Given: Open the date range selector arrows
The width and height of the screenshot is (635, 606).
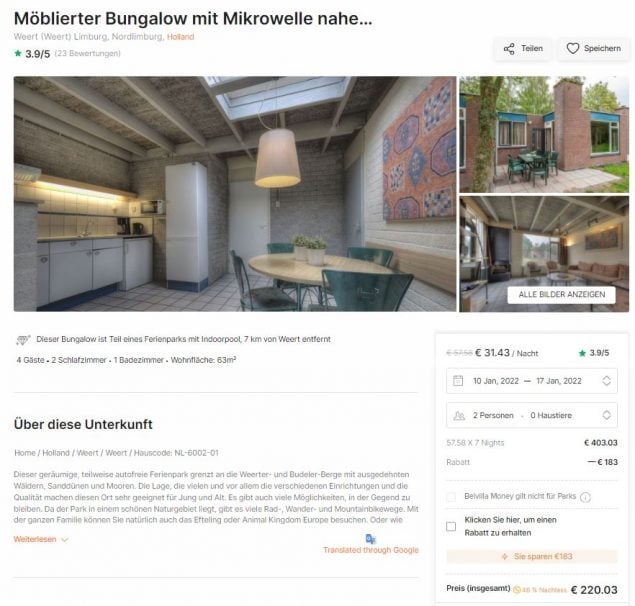Looking at the screenshot, I should pos(606,381).
